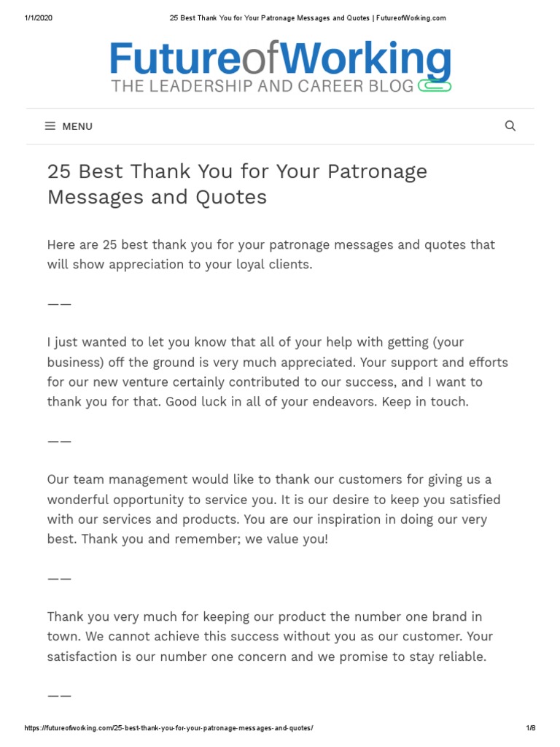Screen dimensions: 560x747
Task: Click the separator dash after "we value you!"
Action: click(59, 578)
